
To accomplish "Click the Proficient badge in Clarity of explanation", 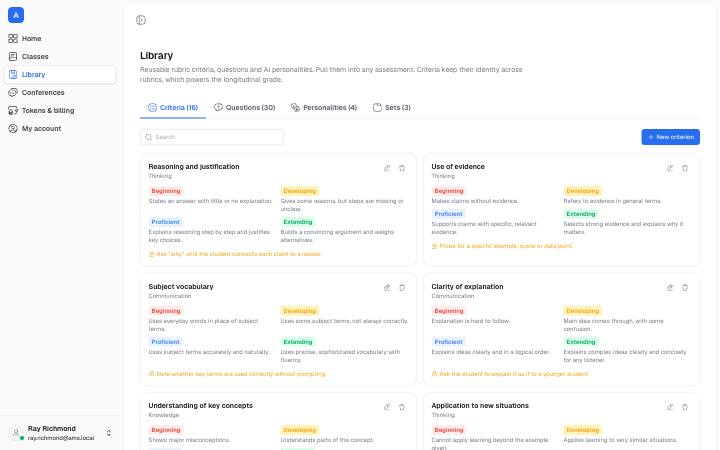I will pyautogui.click(x=449, y=342).
